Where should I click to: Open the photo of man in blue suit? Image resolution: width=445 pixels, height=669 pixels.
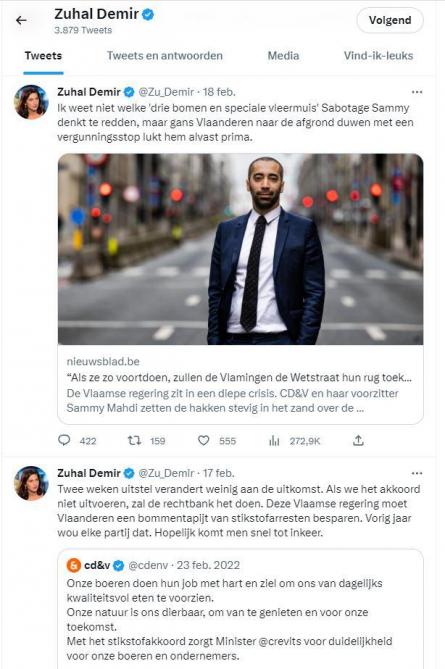click(x=241, y=249)
